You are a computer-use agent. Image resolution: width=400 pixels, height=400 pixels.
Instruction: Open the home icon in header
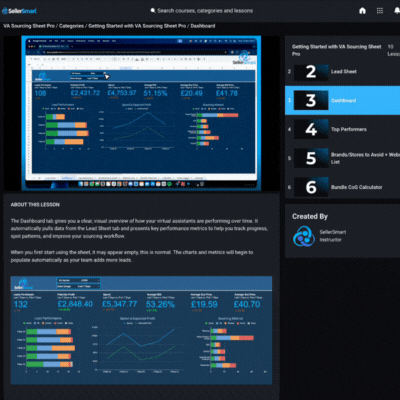[362, 11]
